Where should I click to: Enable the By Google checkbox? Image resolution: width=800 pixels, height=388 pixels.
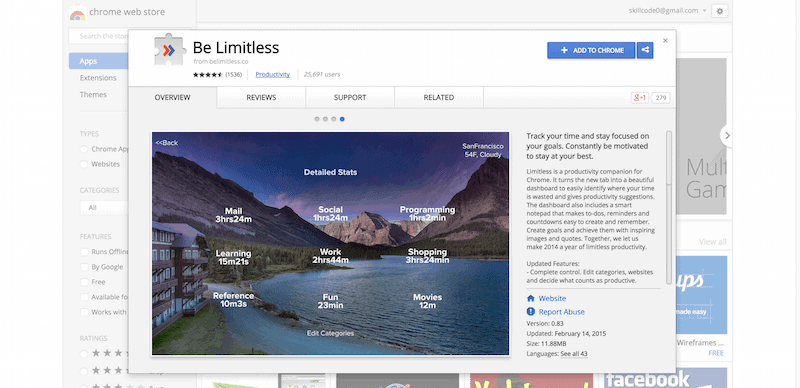[84, 267]
